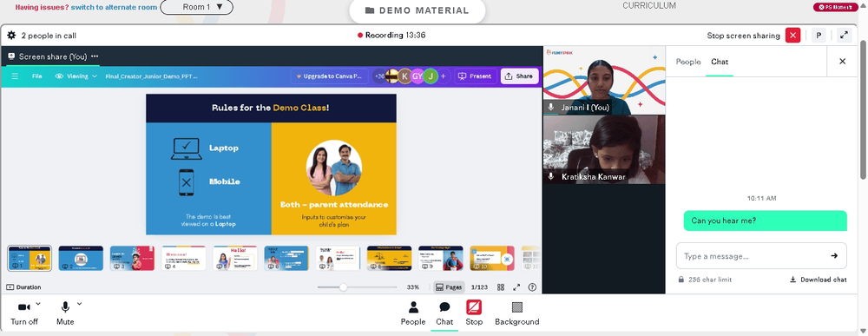Mute the microphone
This screenshot has height=336, width=868.
tap(65, 313)
